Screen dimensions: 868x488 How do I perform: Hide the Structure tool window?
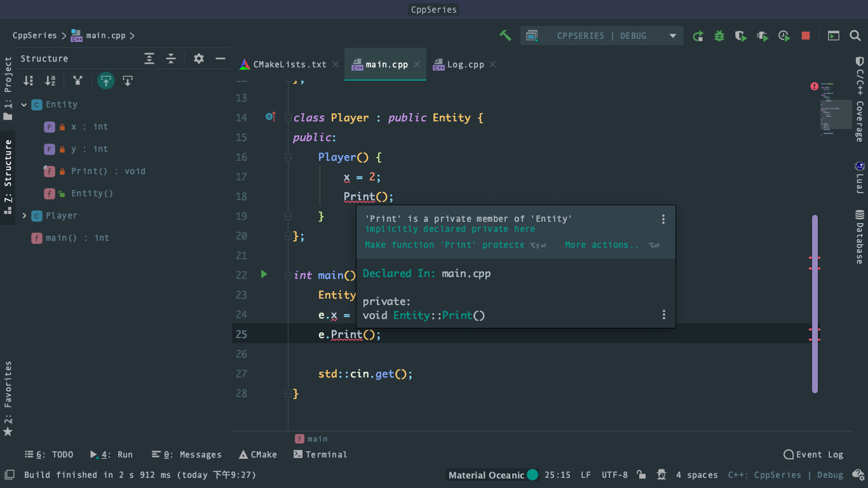tap(220, 58)
